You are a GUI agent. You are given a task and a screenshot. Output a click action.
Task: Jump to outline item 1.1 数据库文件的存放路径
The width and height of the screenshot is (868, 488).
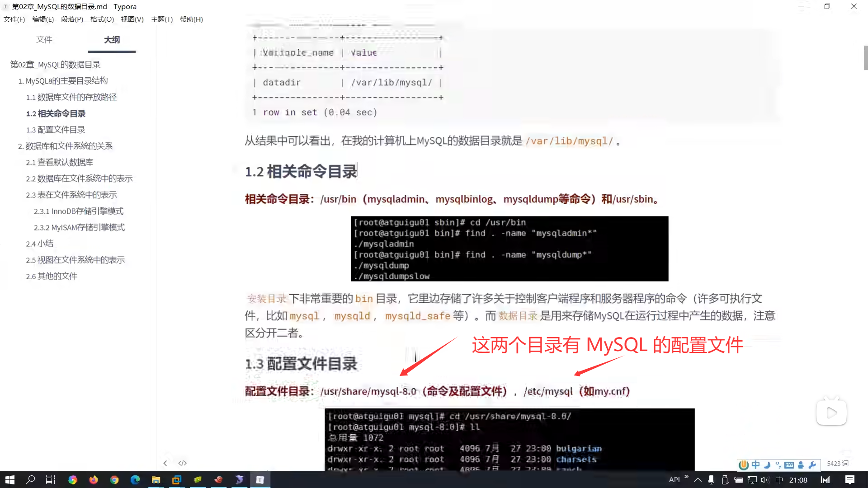(x=71, y=97)
